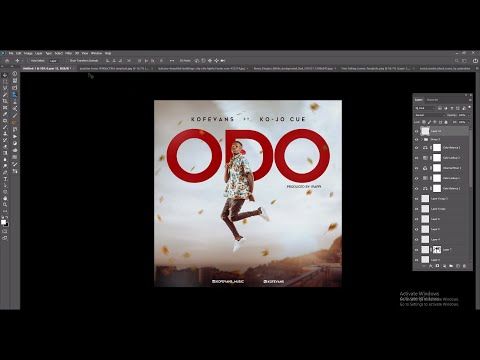Select the Lasso tool
480x360 pixels.
tap(5, 88)
